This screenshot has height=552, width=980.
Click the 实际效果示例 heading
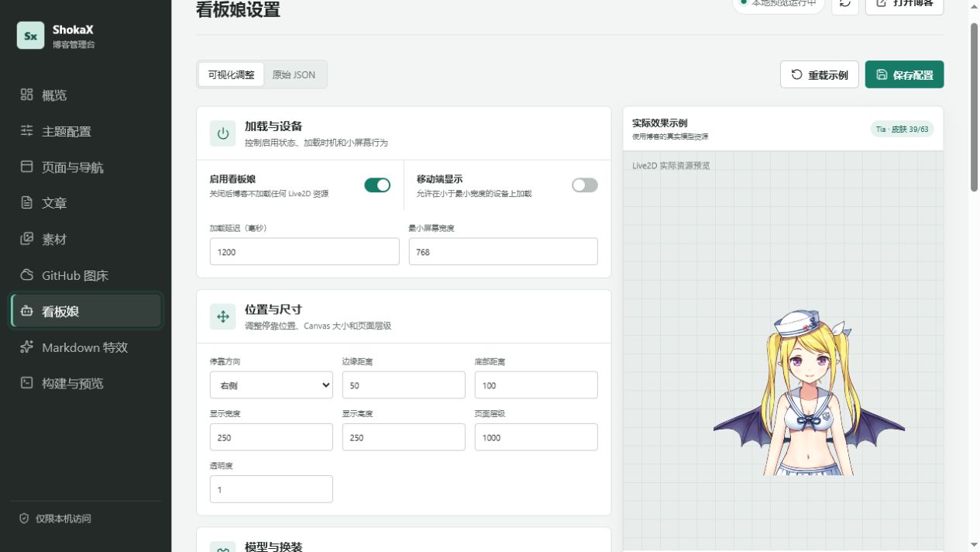pos(659,122)
